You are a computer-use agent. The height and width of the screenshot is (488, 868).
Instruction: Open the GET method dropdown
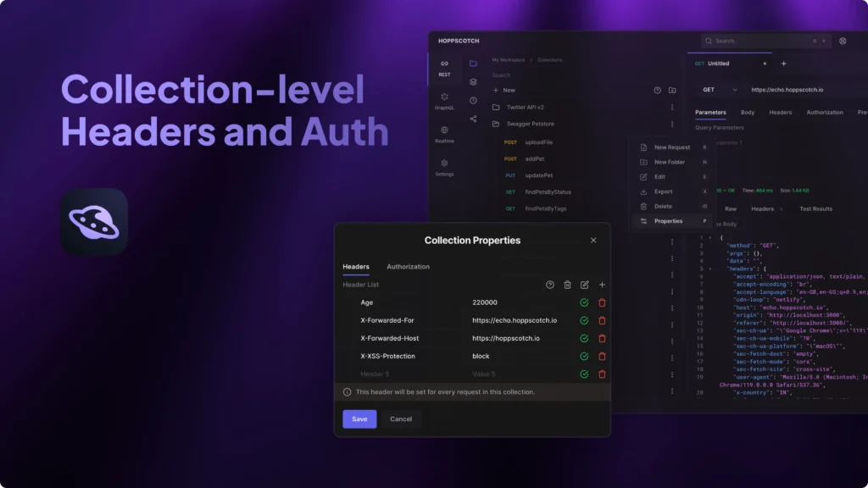(x=720, y=90)
